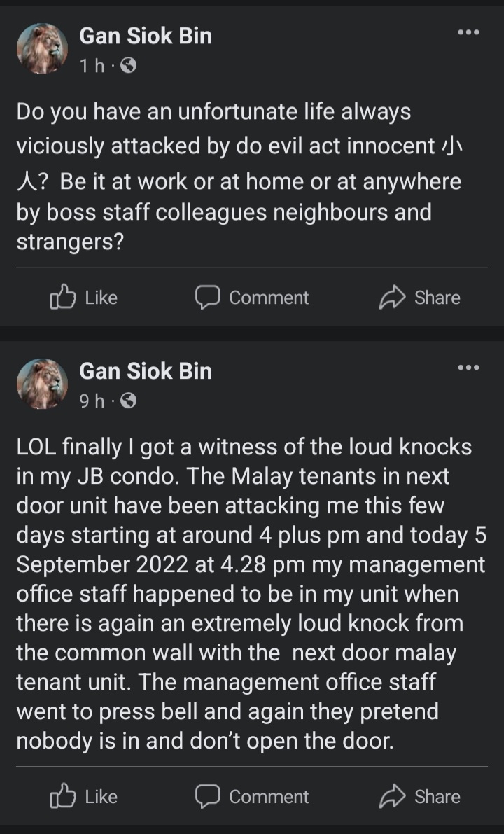504x834 pixels.
Task: Click the "1 h" timestamp
Action: pos(92,66)
